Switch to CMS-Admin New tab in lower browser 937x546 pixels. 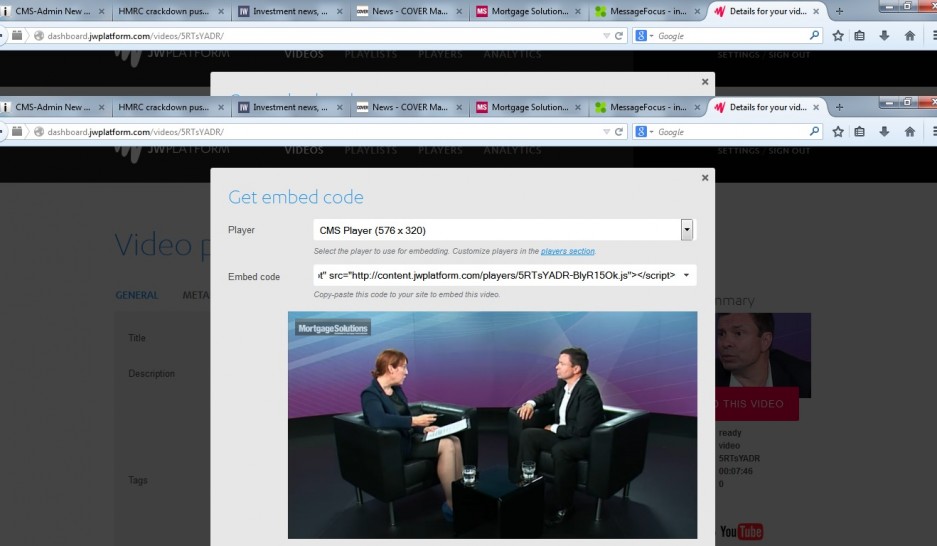53,108
